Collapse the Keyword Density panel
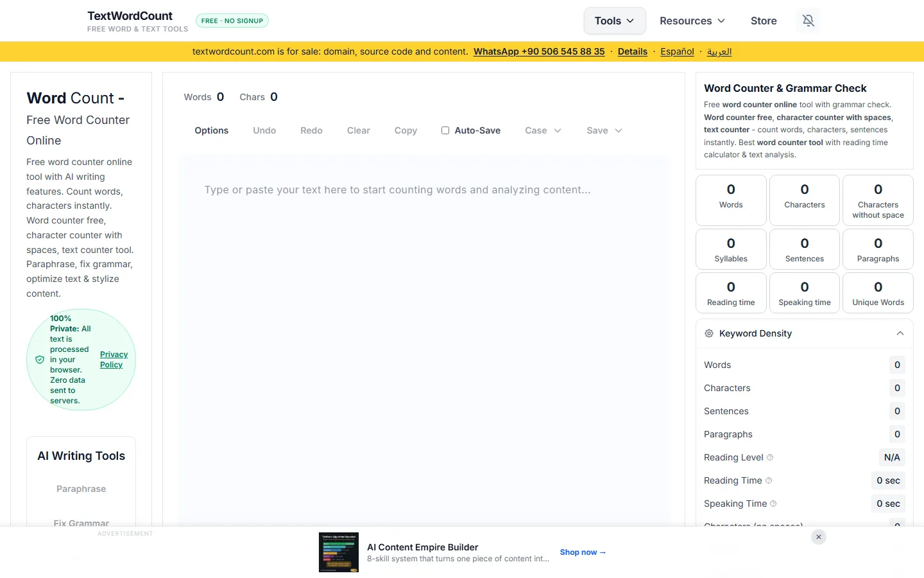 900,333
